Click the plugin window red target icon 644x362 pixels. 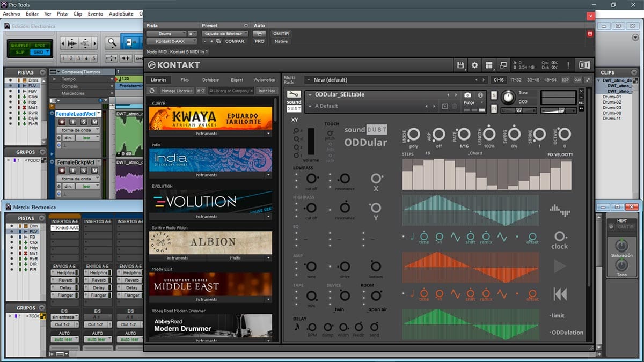click(590, 34)
